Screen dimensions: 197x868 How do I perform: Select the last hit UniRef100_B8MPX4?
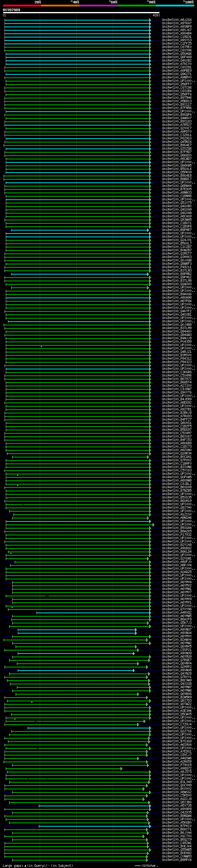pyautogui.click(x=177, y=860)
